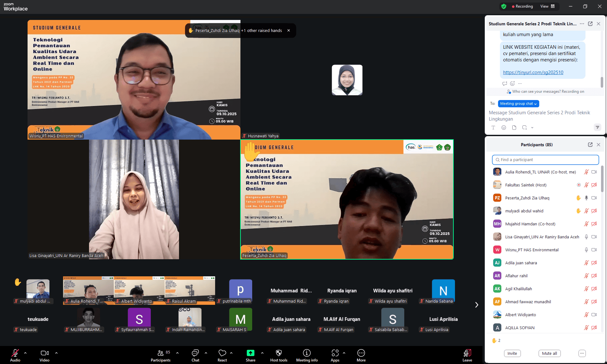Open emoji picker in chat composer
Screen dimensions: 607x364
click(x=504, y=128)
